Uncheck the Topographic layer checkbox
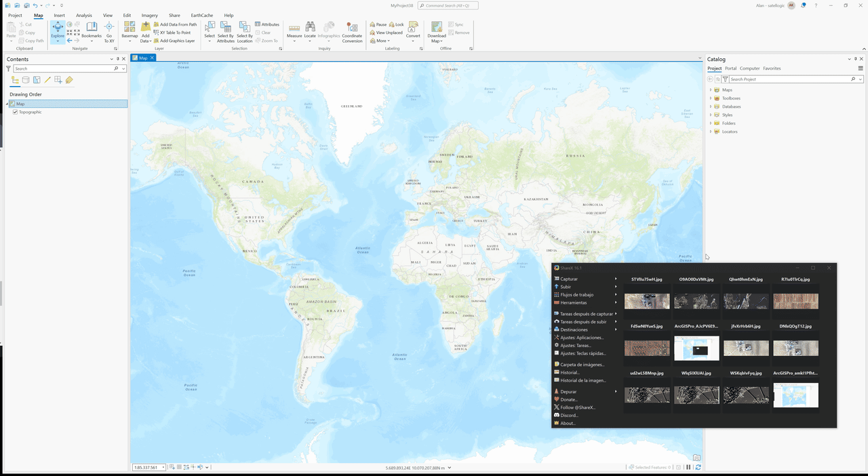The image size is (868, 476). click(x=15, y=112)
